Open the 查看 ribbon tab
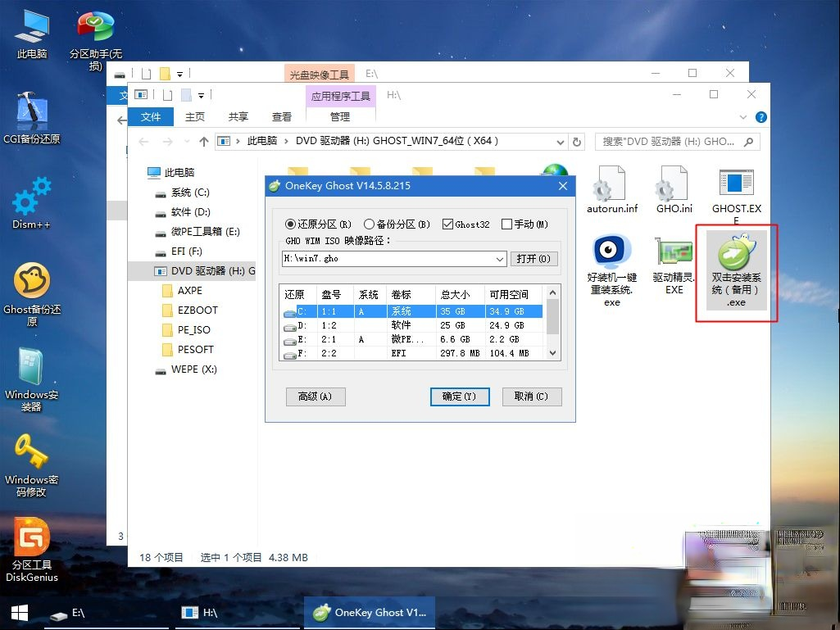This screenshot has width=840, height=630. coord(282,117)
